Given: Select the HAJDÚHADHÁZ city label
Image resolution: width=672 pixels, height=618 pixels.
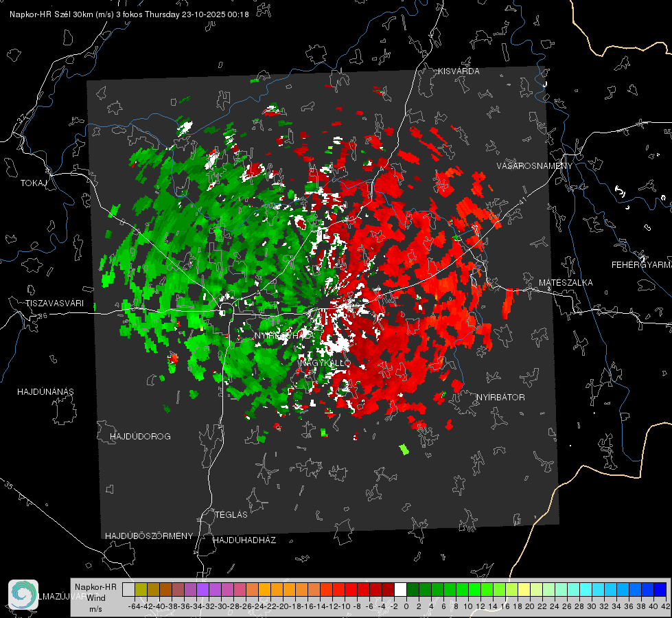Looking at the screenshot, I should tap(244, 540).
